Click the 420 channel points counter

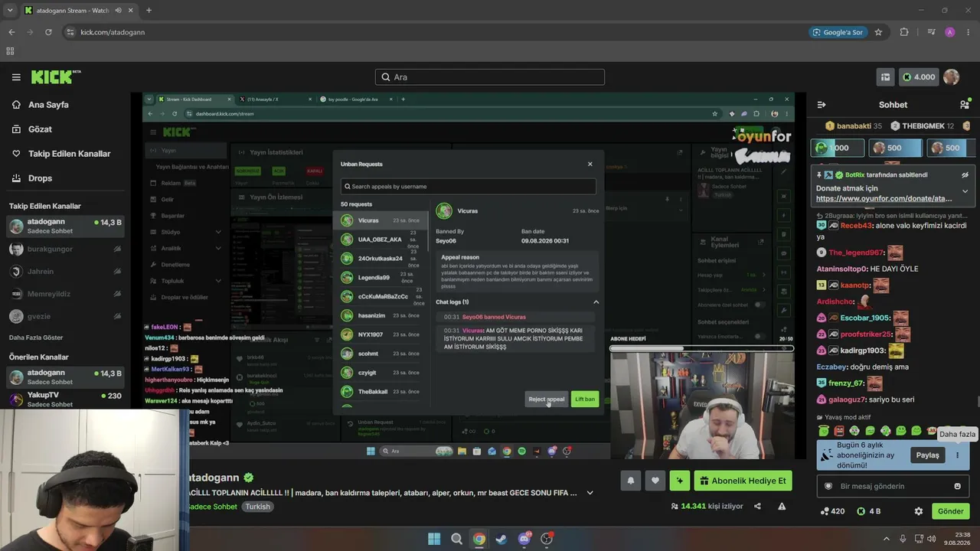(x=832, y=511)
